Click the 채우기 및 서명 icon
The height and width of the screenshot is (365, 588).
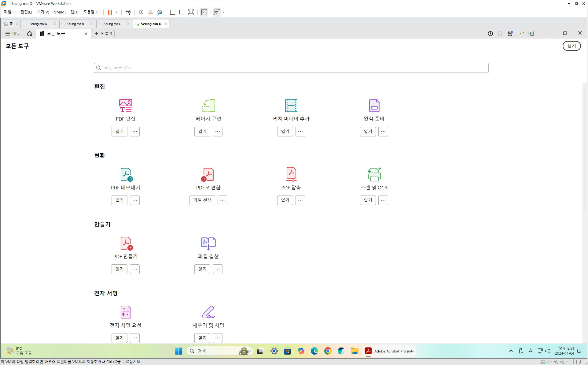click(208, 312)
